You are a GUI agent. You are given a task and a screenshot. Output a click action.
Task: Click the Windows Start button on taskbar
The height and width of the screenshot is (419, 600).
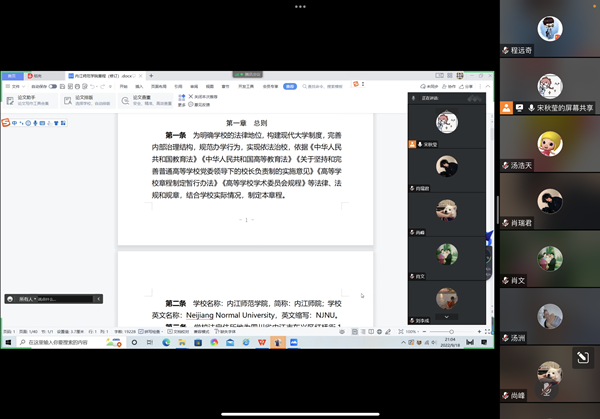(x=7, y=341)
